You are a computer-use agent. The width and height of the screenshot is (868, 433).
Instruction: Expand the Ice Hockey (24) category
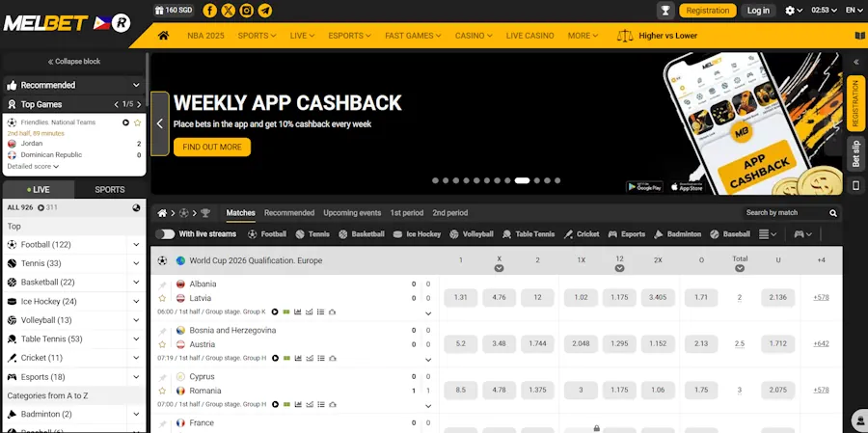tap(136, 301)
